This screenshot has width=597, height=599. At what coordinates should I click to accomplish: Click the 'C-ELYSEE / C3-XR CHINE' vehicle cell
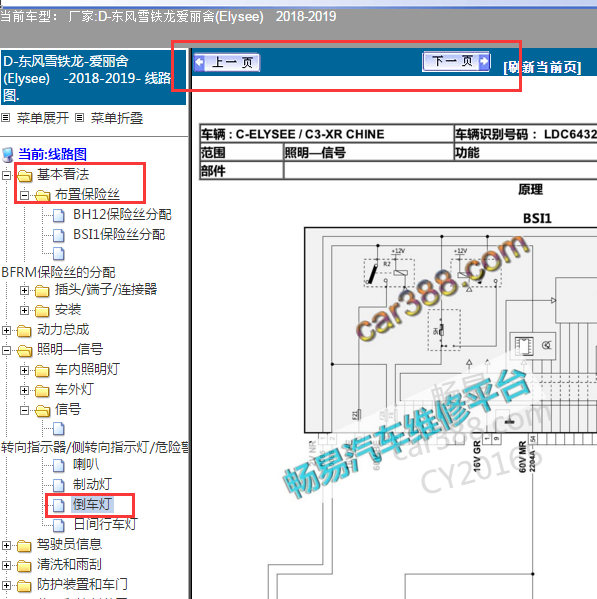click(x=327, y=134)
